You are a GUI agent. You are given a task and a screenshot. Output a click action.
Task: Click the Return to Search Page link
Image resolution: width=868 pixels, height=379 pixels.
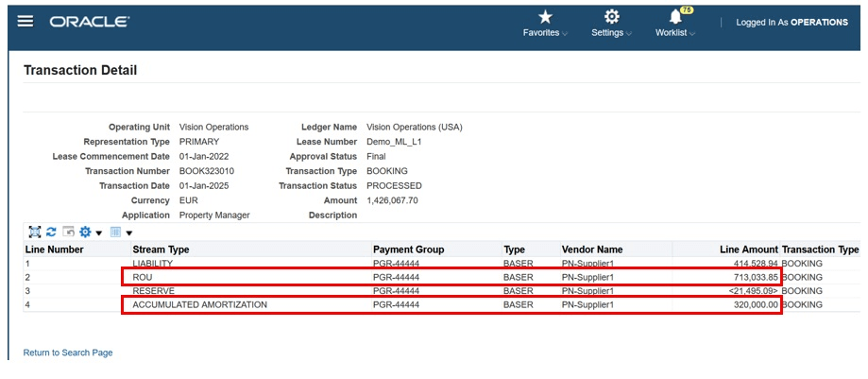pos(68,353)
